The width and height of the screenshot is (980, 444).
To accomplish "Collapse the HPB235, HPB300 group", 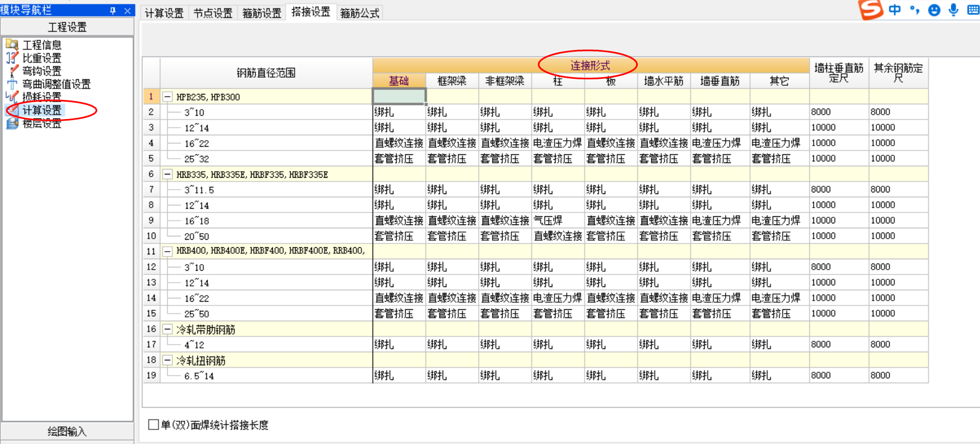I will point(168,97).
